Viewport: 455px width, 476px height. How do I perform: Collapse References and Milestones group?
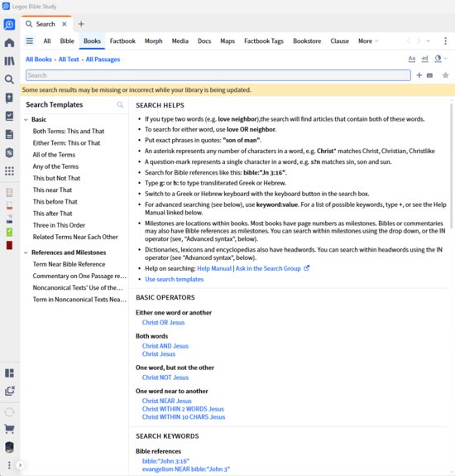26,252
